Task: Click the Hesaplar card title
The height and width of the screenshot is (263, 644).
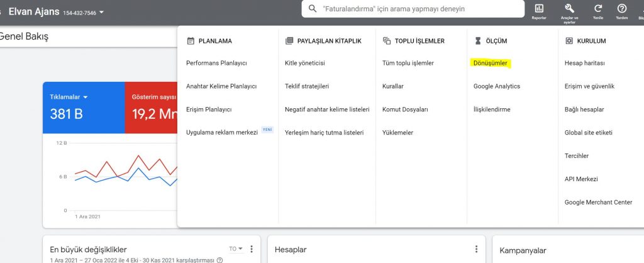Action: coord(291,249)
